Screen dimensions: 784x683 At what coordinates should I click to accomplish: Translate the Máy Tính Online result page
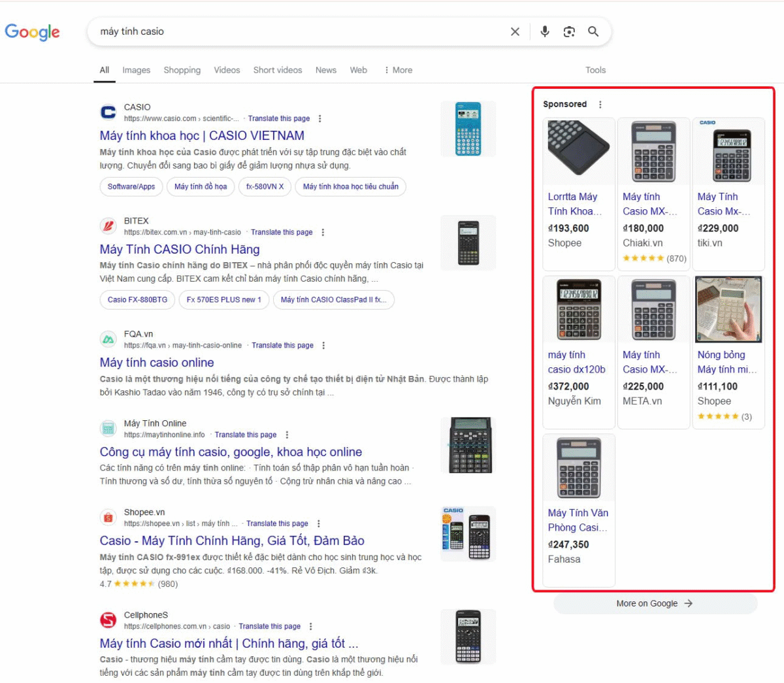pyautogui.click(x=246, y=435)
